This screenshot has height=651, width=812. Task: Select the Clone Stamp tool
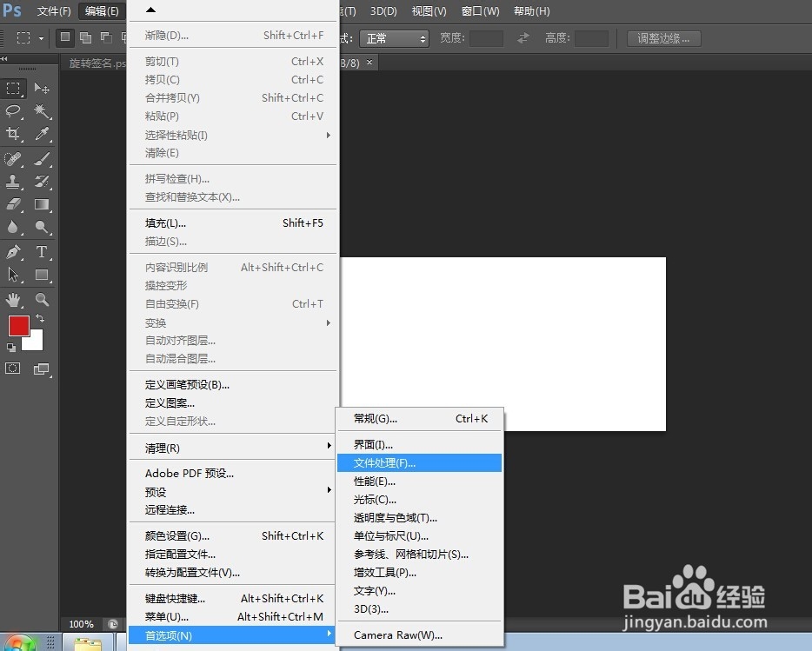[x=13, y=182]
